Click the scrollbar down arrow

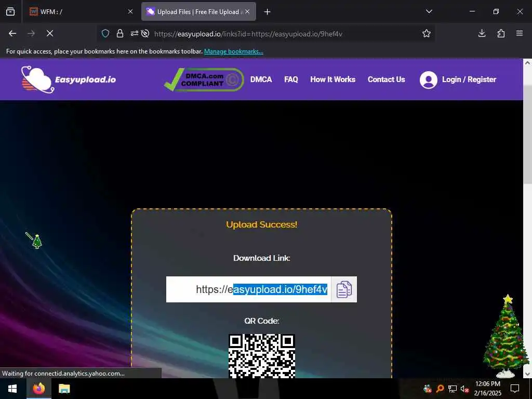[527, 374]
